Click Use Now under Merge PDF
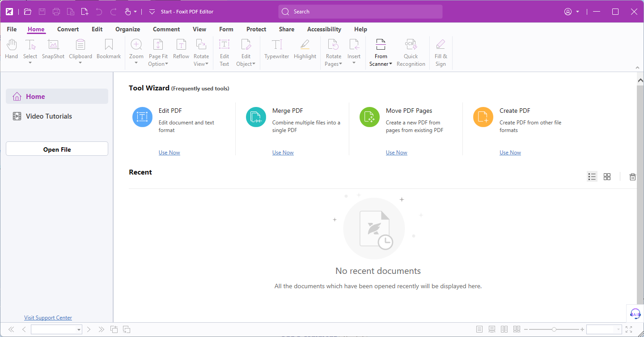This screenshot has height=337, width=644. pyautogui.click(x=283, y=153)
